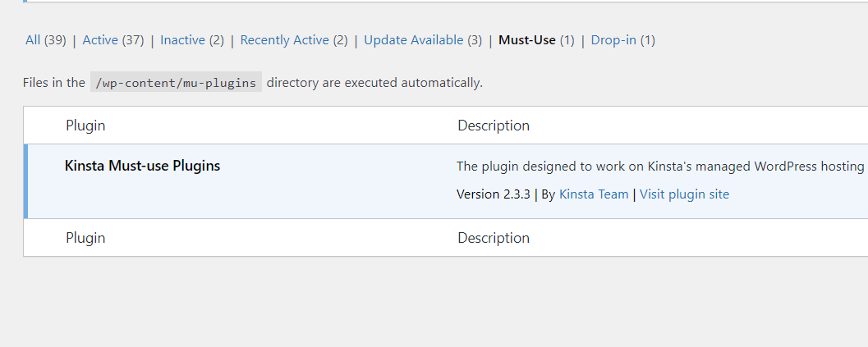
Task: Click the bottom Description column footer label
Action: (494, 238)
